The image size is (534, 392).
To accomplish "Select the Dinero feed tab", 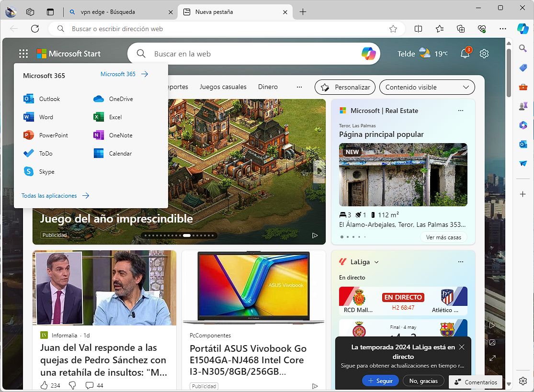I will point(268,87).
